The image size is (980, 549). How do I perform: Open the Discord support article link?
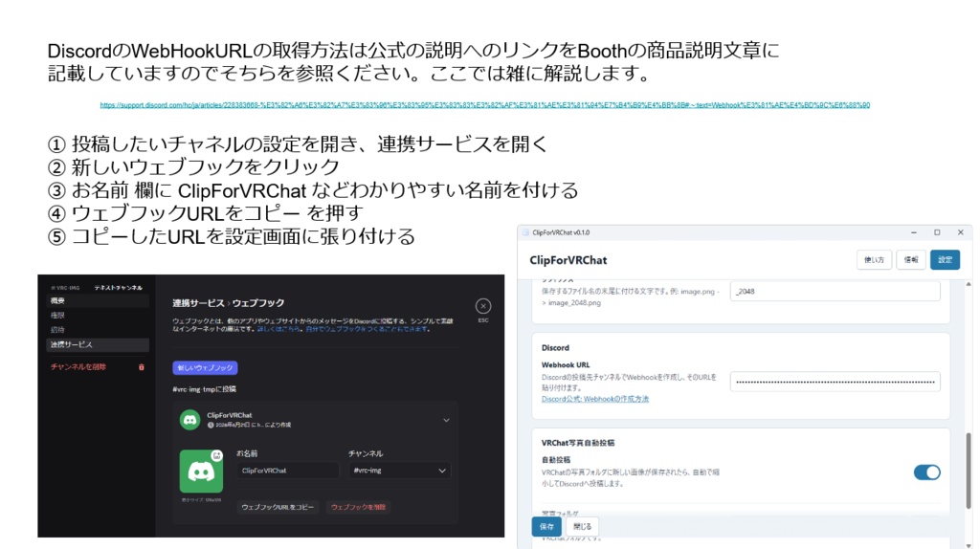coord(484,105)
